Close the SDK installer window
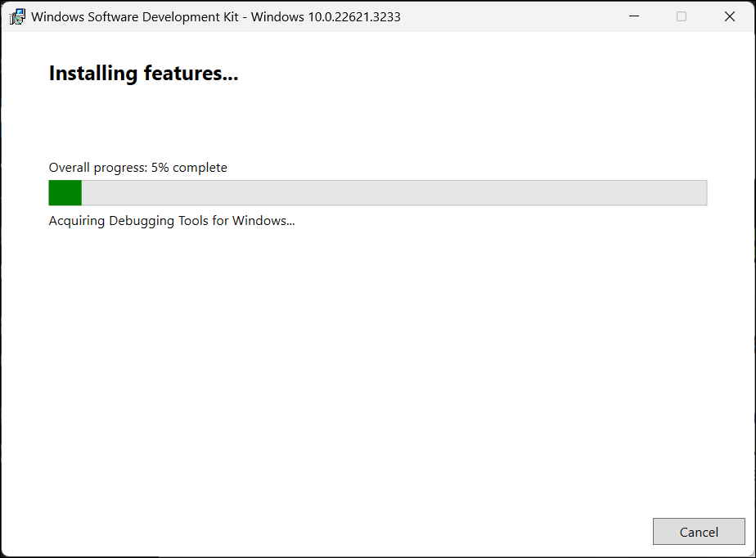 click(730, 16)
